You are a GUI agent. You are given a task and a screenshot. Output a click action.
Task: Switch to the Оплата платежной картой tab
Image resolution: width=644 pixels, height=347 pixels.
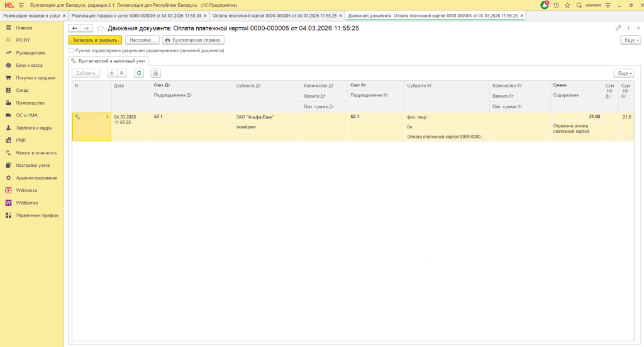[x=274, y=15]
